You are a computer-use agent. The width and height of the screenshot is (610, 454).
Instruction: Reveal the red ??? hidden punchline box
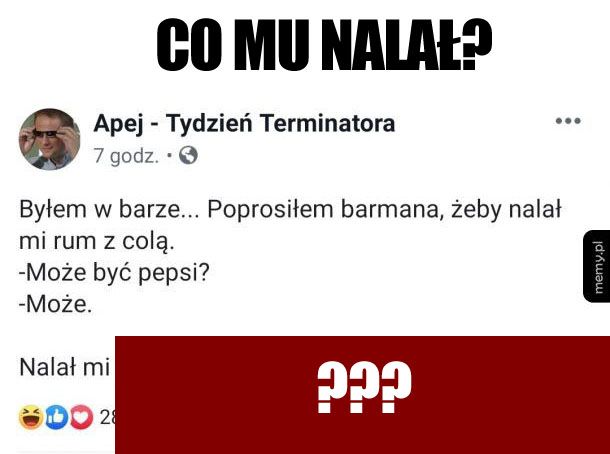363,395
